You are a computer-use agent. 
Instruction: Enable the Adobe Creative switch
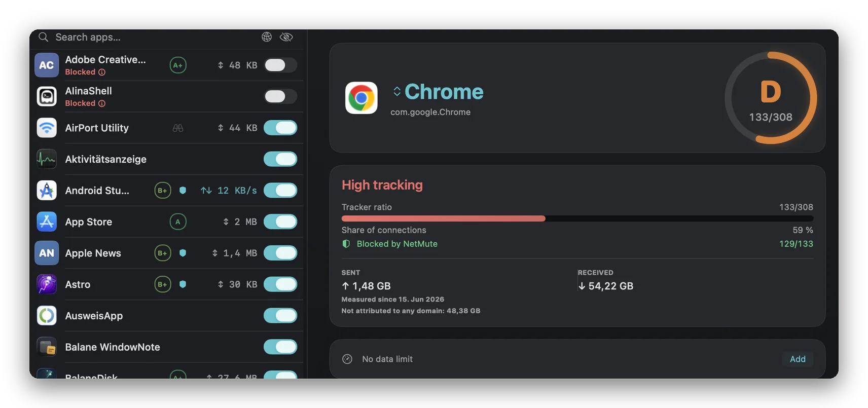pos(280,65)
